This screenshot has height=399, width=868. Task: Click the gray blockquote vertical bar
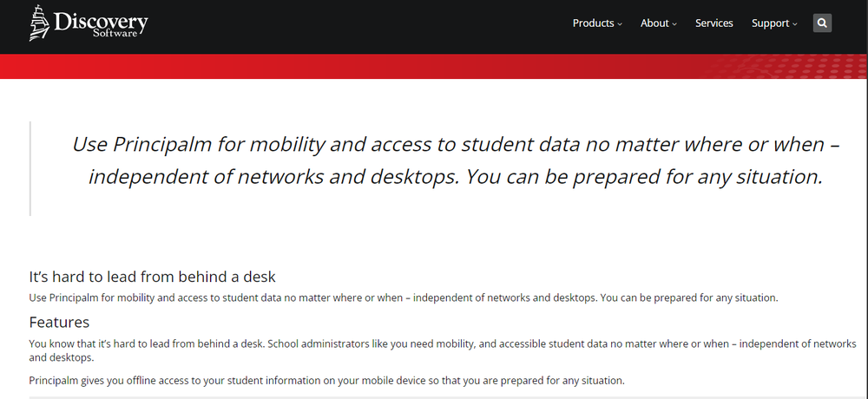point(30,168)
